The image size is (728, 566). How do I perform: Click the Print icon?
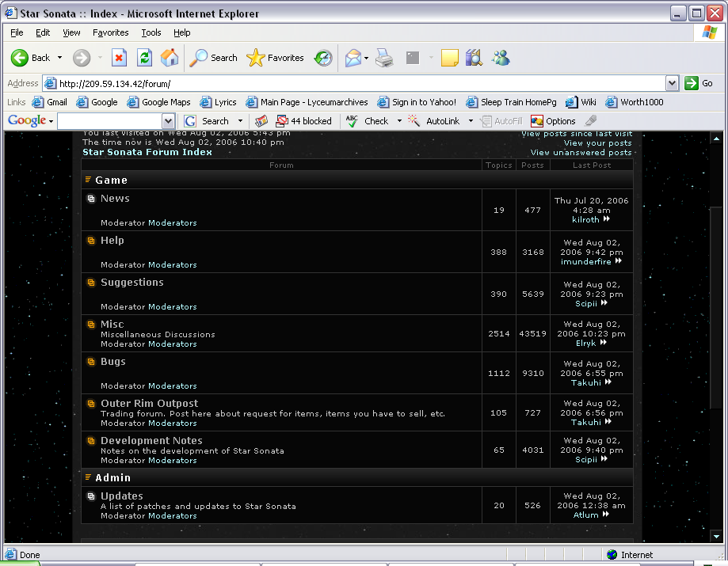click(384, 58)
